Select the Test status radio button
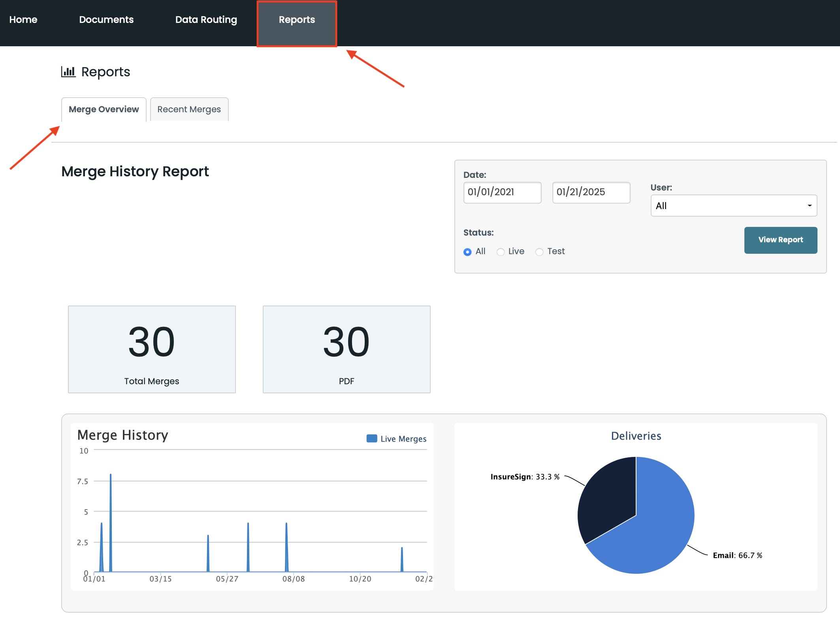The image size is (840, 619). coord(539,252)
